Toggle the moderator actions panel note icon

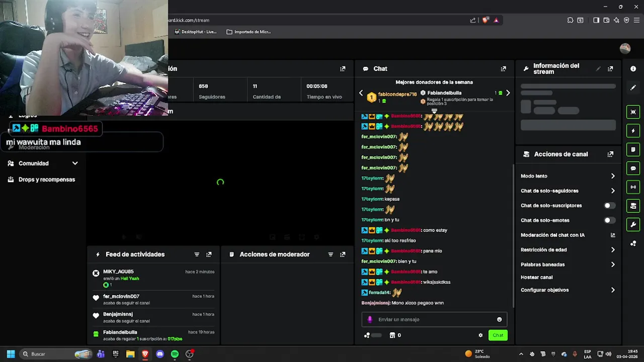click(x=633, y=149)
